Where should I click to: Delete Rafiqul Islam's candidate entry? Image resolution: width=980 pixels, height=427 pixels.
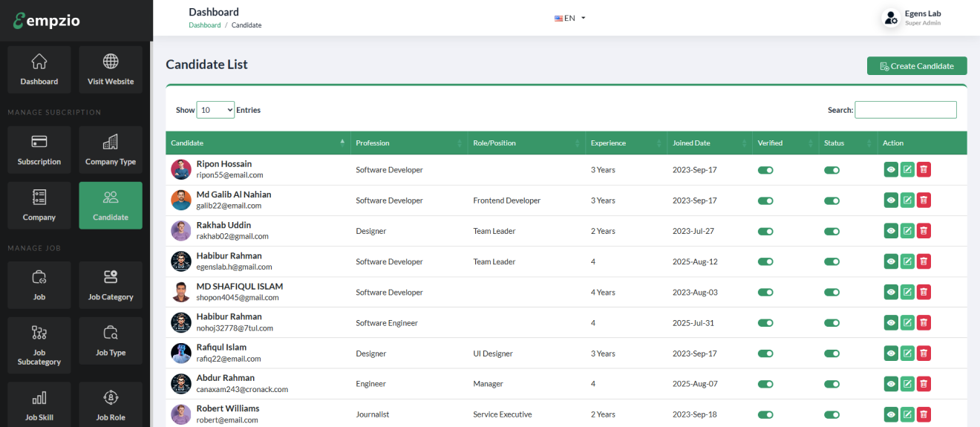(x=924, y=353)
